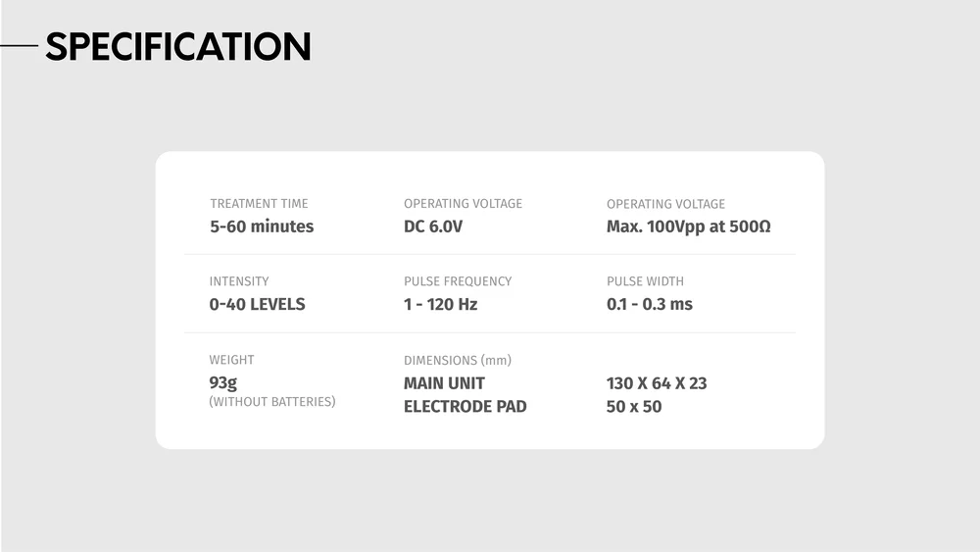Click the ELECTRODE PAD text
Viewport: 980px width, 552px height.
pyautogui.click(x=465, y=406)
